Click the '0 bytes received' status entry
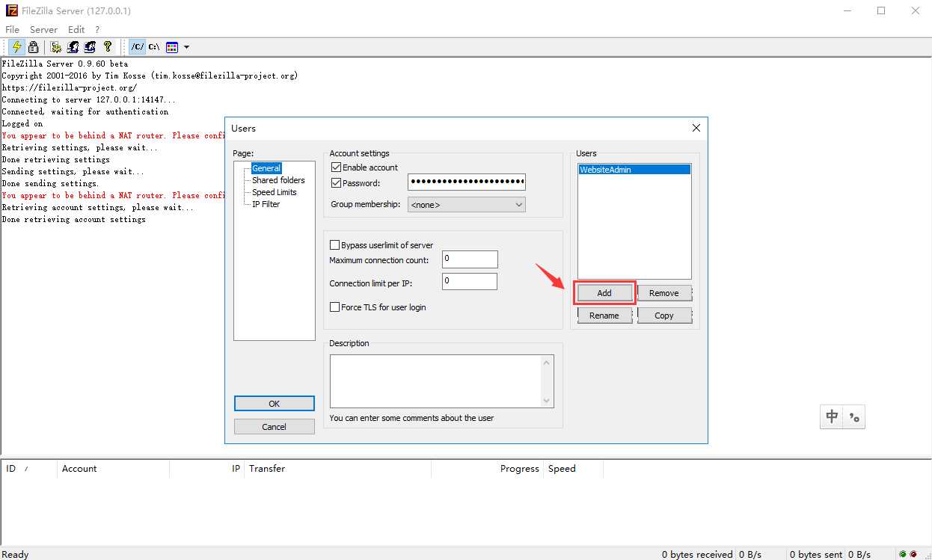 pos(697,555)
